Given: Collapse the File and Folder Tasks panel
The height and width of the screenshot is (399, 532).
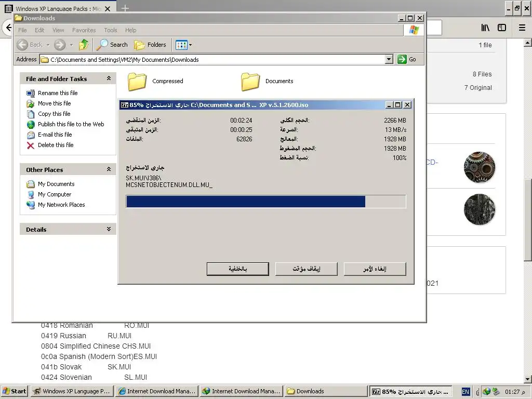Looking at the screenshot, I should pyautogui.click(x=109, y=78).
